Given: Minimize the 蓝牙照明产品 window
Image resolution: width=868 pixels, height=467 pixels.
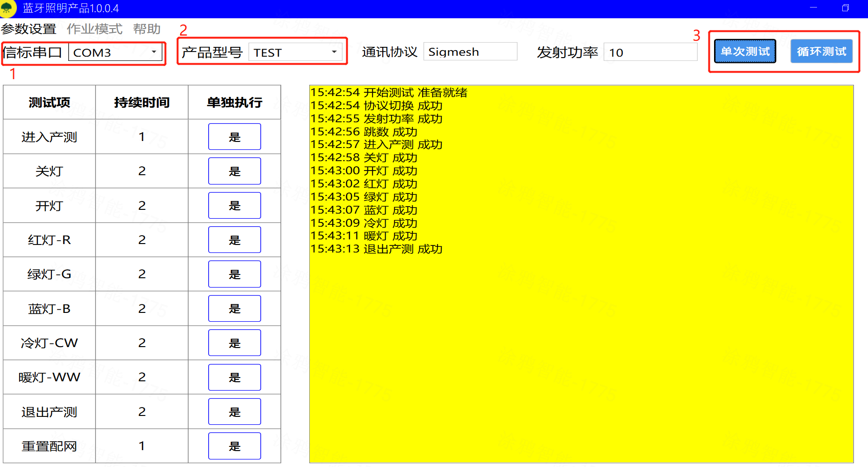Looking at the screenshot, I should (x=813, y=8).
